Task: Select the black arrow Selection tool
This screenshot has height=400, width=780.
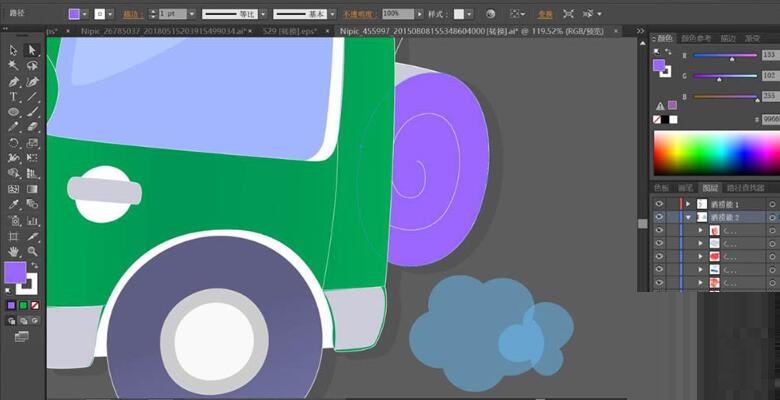Action: pos(14,50)
